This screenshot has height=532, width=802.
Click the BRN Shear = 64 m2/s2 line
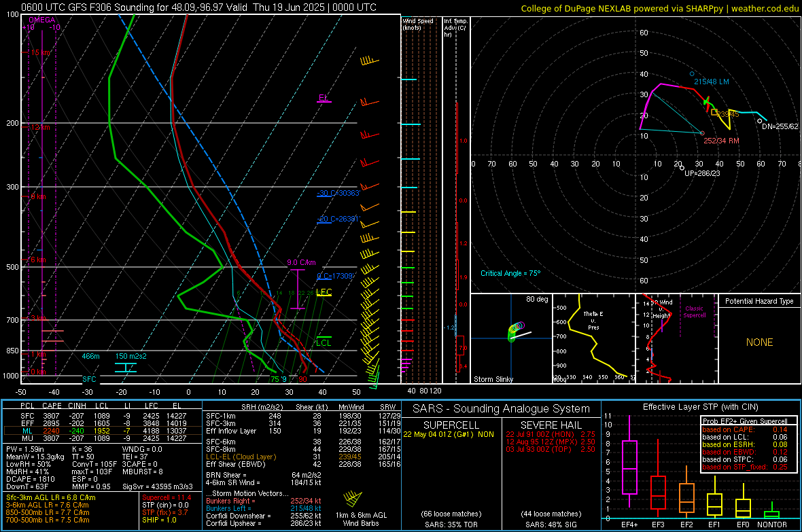coord(264,475)
